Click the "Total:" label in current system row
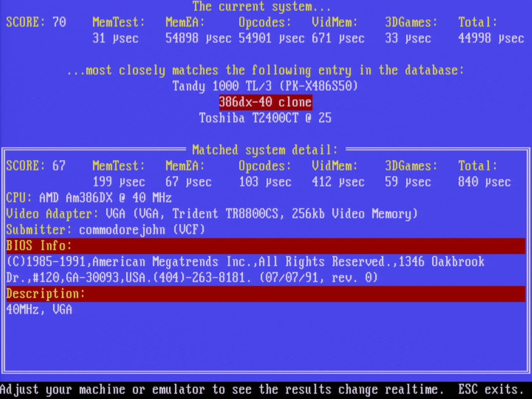The height and width of the screenshot is (399, 532). [478, 22]
